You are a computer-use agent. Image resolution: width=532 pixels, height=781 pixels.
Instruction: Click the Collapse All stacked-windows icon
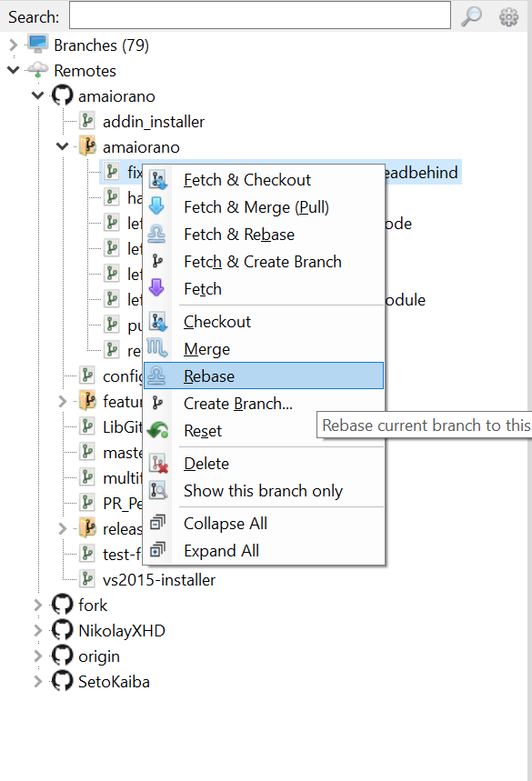tap(159, 523)
